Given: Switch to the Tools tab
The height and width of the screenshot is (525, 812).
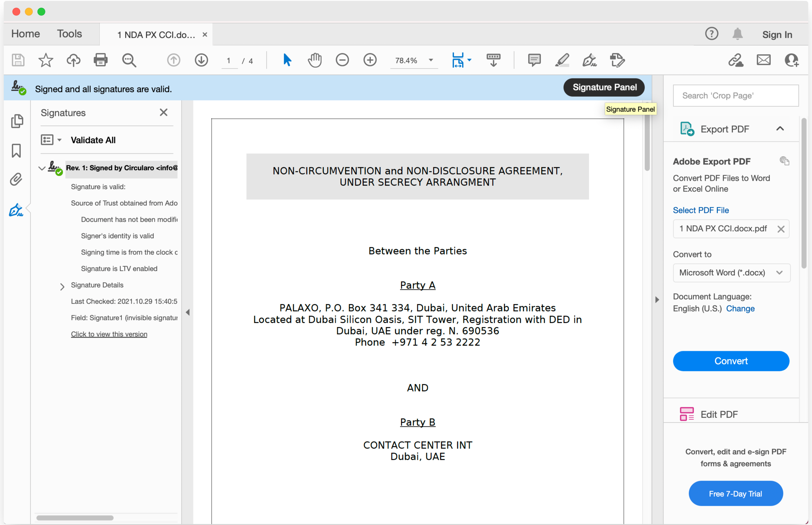Looking at the screenshot, I should point(69,34).
